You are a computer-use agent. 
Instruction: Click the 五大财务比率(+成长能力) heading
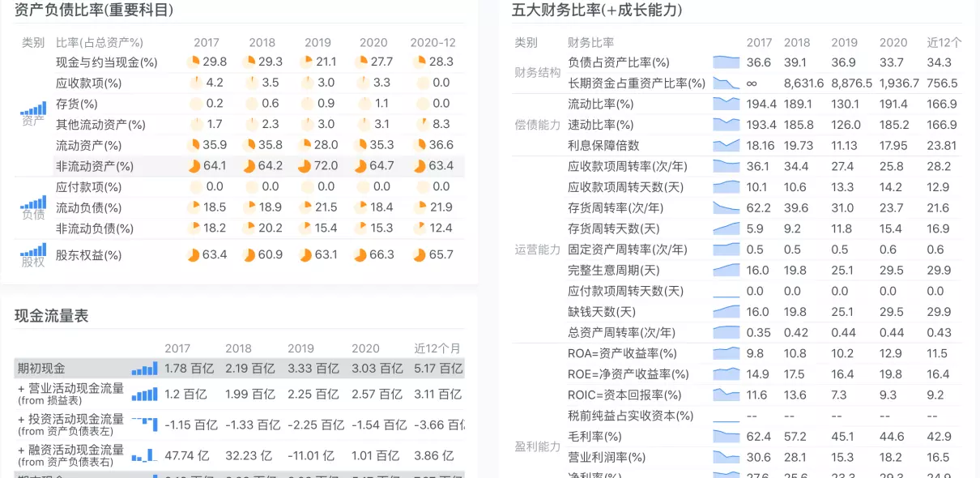pos(597,11)
